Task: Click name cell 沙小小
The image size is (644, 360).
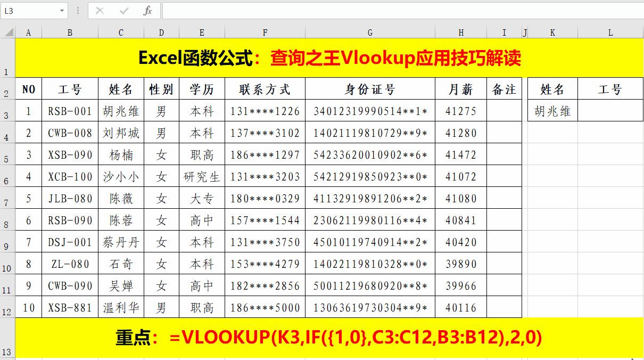Action: pyautogui.click(x=121, y=176)
